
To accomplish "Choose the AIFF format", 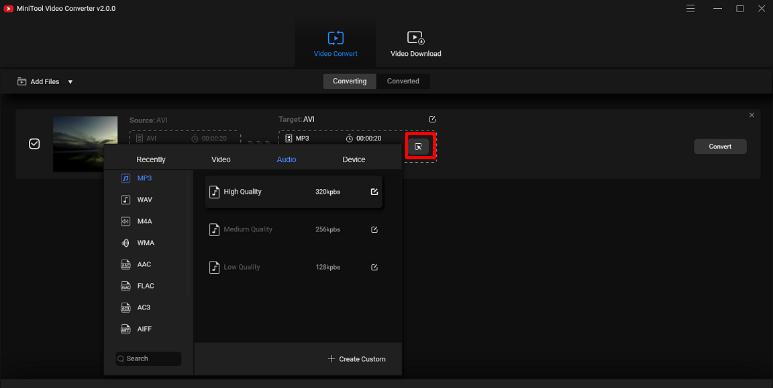I will 137,329.
